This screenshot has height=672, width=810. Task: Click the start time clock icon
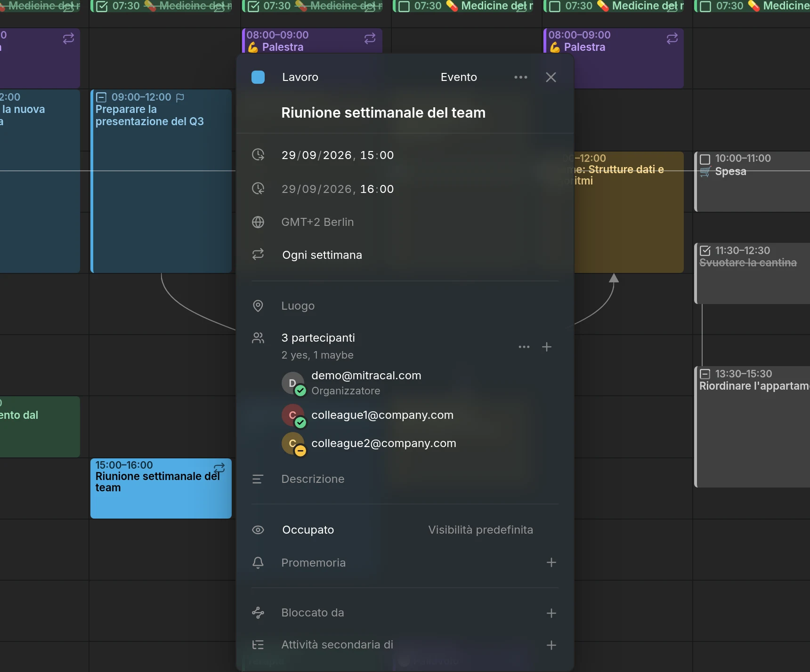[258, 155]
